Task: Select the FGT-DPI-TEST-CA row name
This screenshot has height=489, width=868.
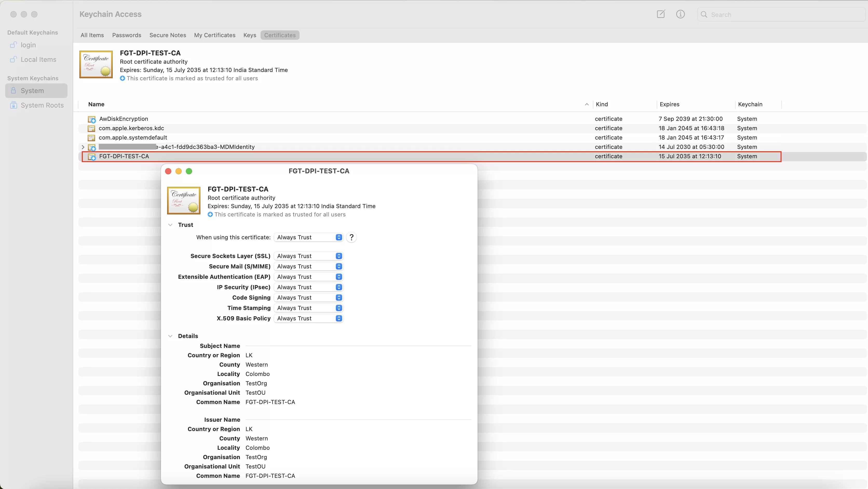Action: pyautogui.click(x=124, y=156)
